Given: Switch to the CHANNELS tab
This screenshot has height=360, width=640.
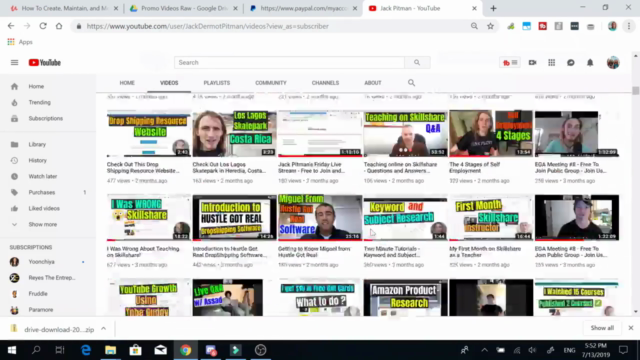Looking at the screenshot, I should click(325, 83).
